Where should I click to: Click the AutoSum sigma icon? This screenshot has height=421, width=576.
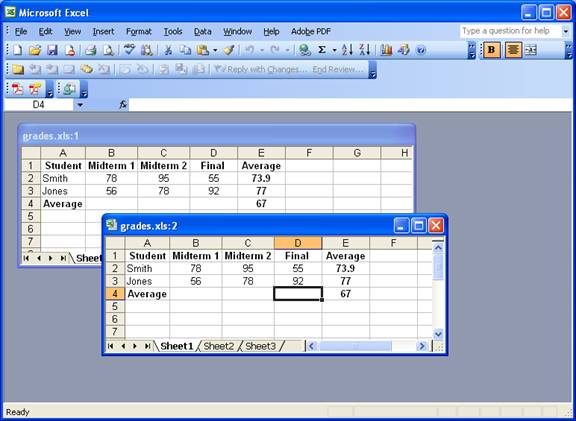click(x=322, y=50)
